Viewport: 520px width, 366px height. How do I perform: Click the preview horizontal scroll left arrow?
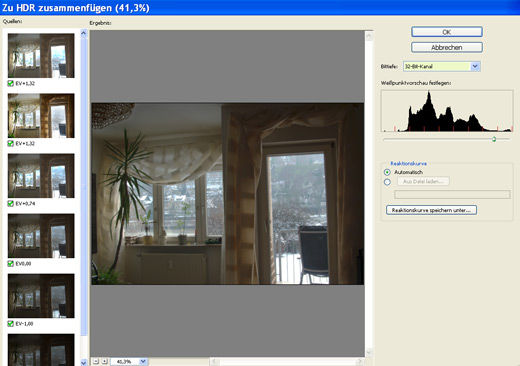214,361
